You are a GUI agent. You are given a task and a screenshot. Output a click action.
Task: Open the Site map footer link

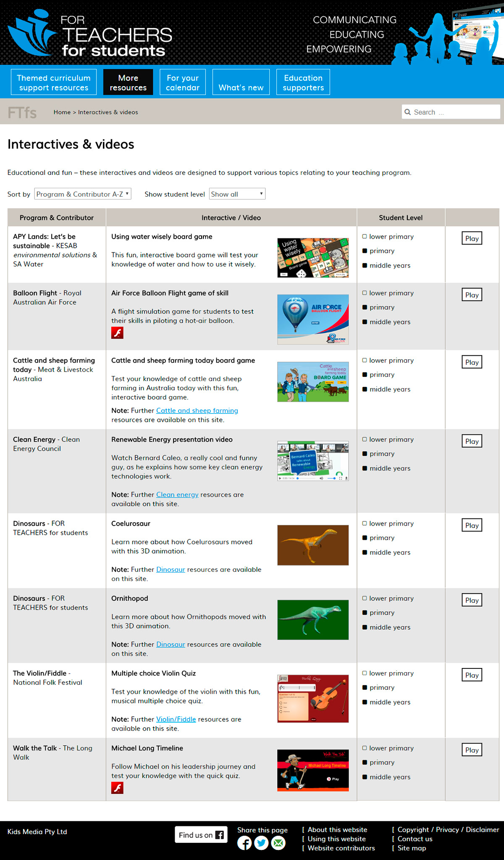point(412,848)
